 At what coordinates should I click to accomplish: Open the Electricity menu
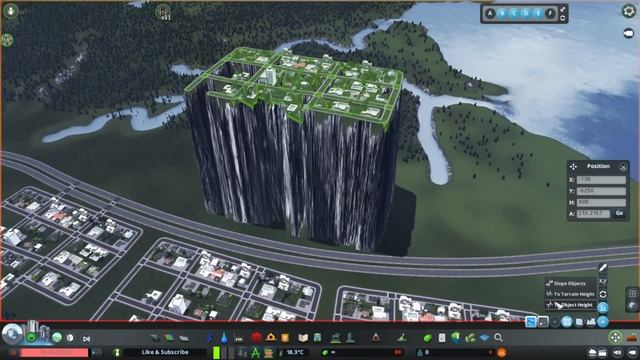tap(210, 338)
